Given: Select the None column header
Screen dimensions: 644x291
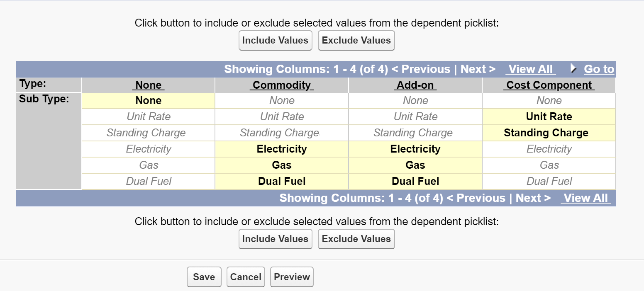Looking at the screenshot, I should (x=148, y=85).
